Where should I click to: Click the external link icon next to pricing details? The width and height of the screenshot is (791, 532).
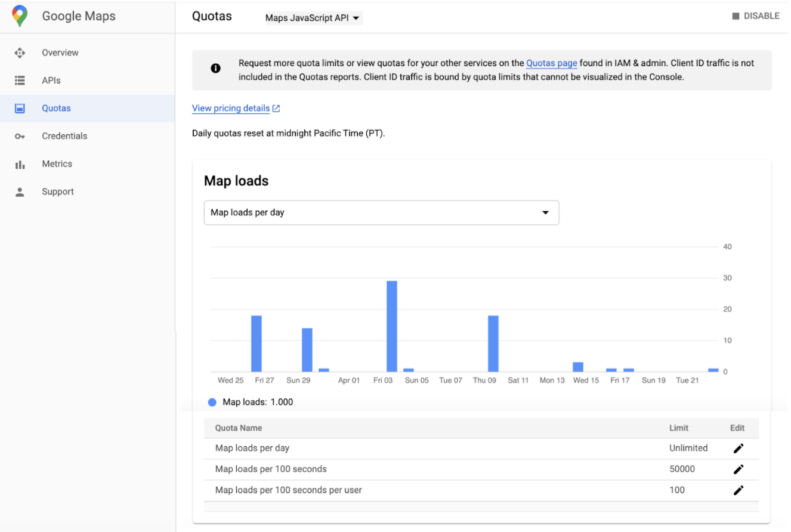(276, 108)
